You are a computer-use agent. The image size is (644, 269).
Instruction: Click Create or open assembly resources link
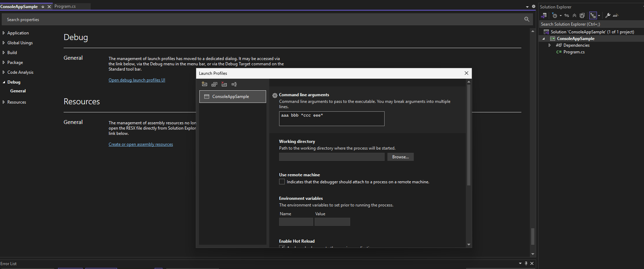(x=141, y=144)
